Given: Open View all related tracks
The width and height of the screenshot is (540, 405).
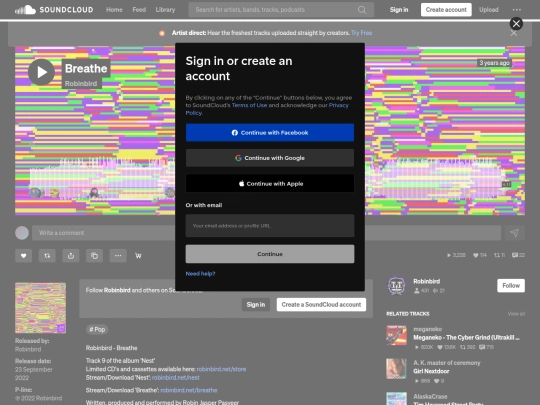Looking at the screenshot, I should (516, 314).
